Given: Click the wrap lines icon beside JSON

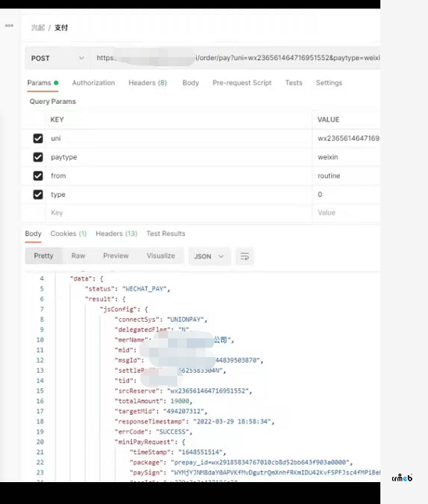Looking at the screenshot, I should point(244,256).
